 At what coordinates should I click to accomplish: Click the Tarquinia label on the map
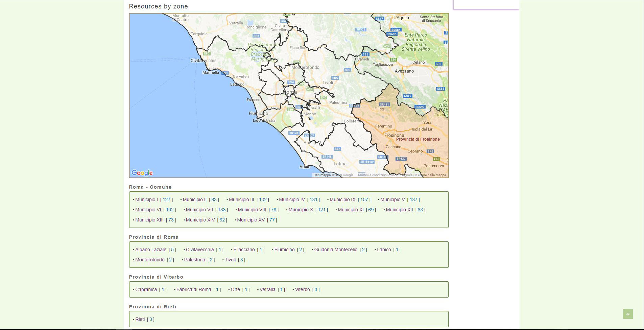pos(199,34)
